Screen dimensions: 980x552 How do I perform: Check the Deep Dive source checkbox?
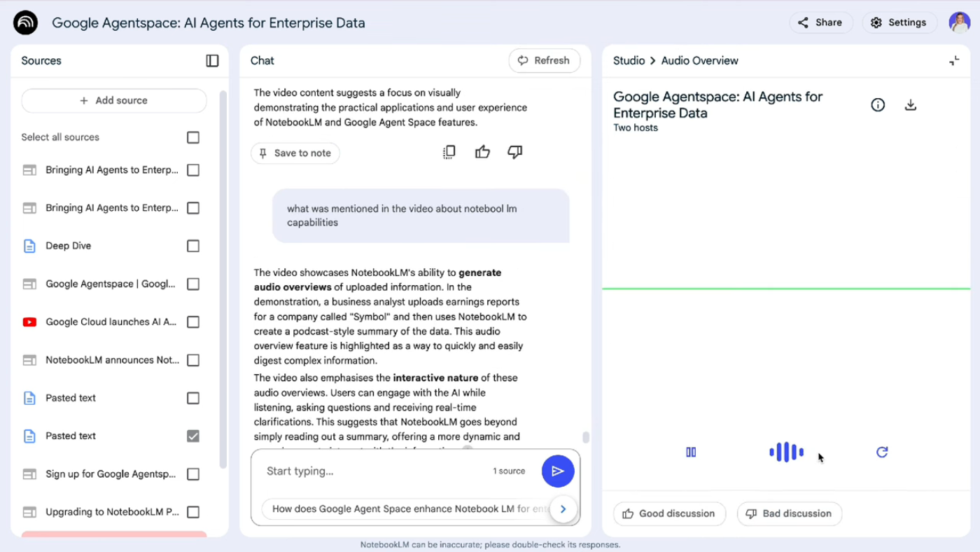click(x=193, y=246)
